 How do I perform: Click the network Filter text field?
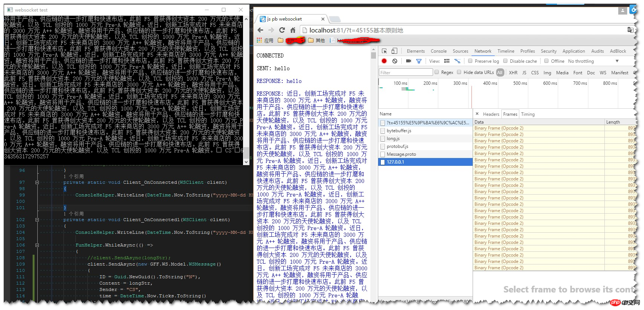(405, 72)
